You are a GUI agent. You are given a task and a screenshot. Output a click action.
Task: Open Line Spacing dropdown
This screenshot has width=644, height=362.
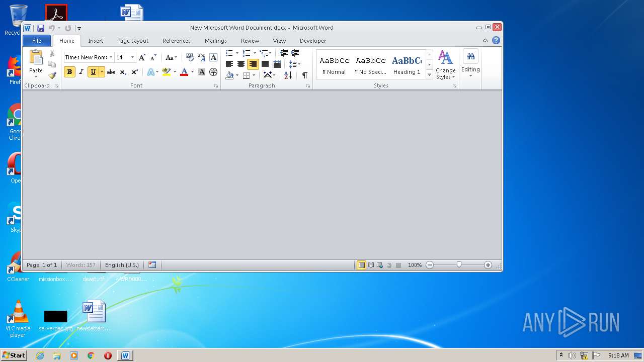click(x=295, y=64)
